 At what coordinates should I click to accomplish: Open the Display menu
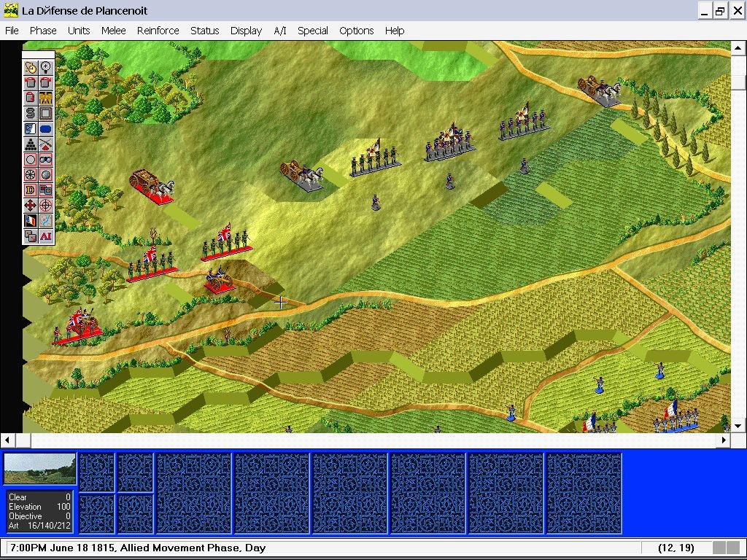click(246, 31)
